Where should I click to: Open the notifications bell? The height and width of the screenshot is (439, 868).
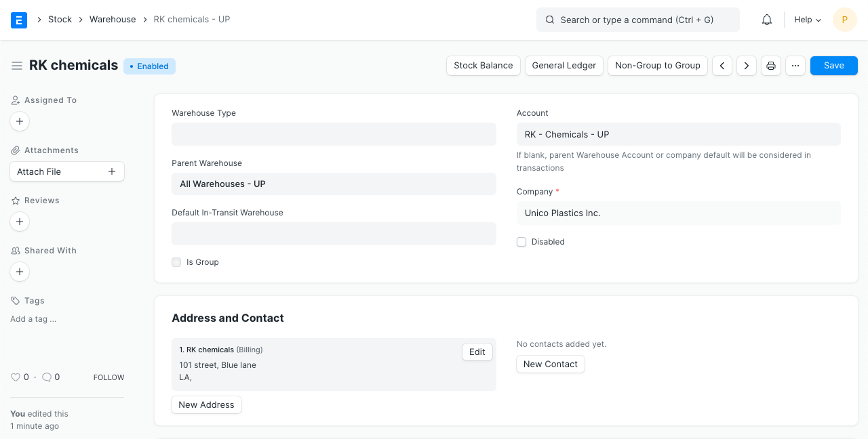tap(767, 20)
